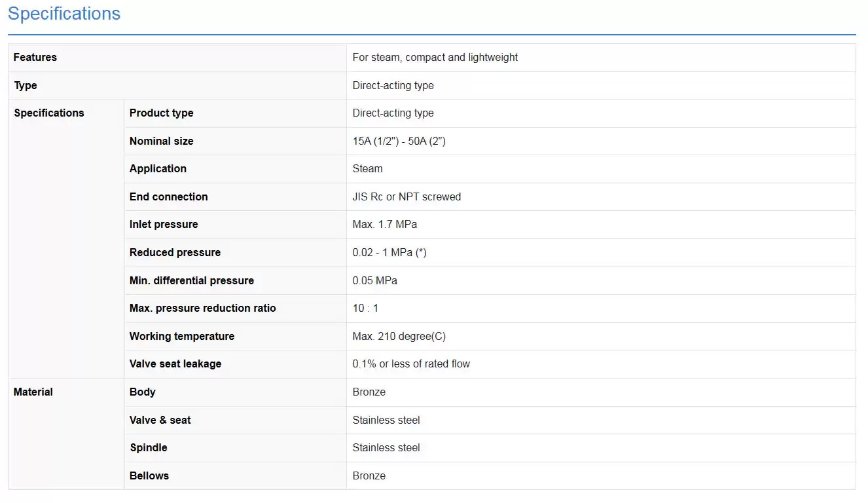Select the "Bellows" label
The image size is (868, 503).
pos(149,476)
